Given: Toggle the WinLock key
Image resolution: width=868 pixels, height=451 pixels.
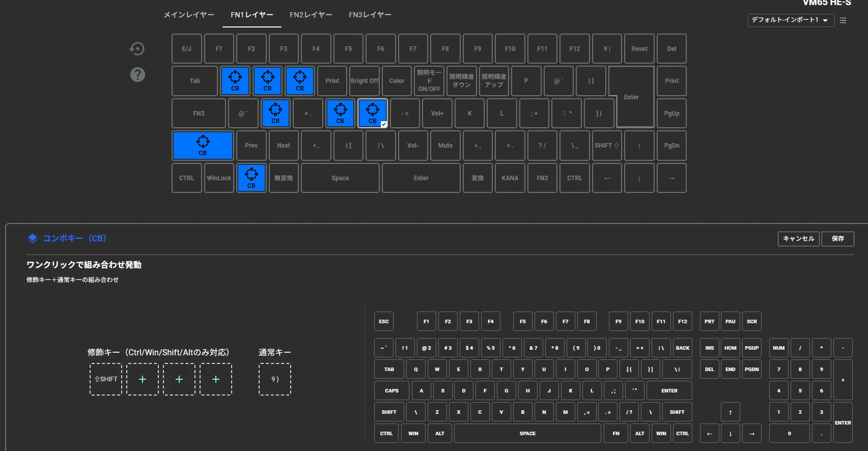Looking at the screenshot, I should pyautogui.click(x=219, y=178).
